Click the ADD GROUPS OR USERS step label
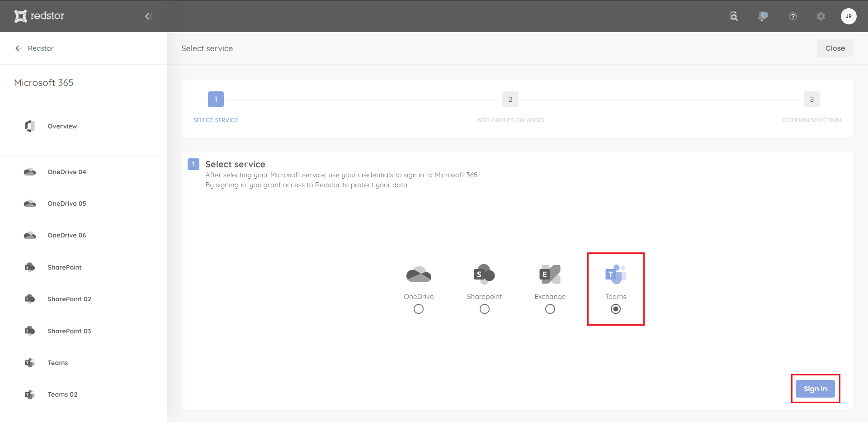This screenshot has height=422, width=868. coord(510,120)
